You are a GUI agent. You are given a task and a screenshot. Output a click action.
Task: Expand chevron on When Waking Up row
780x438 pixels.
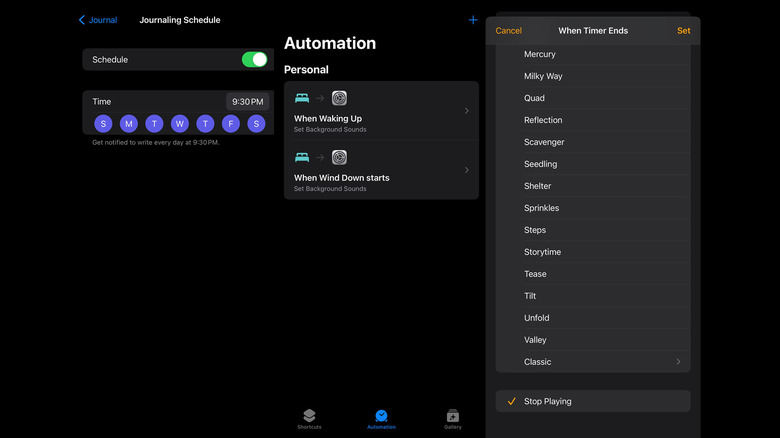pos(467,110)
